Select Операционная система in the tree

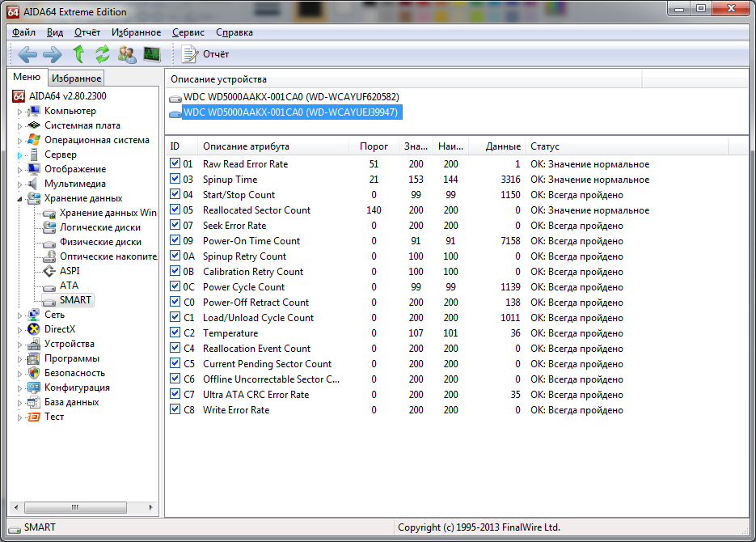pyautogui.click(x=96, y=140)
